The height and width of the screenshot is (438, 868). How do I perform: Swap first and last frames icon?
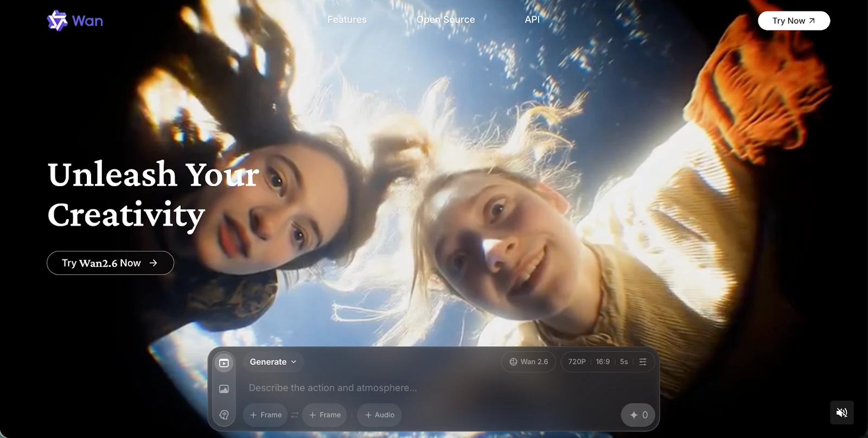click(295, 415)
